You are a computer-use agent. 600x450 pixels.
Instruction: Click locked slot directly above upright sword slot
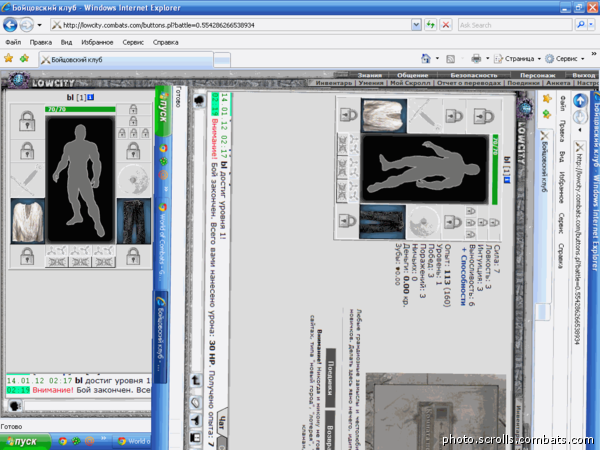27,151
